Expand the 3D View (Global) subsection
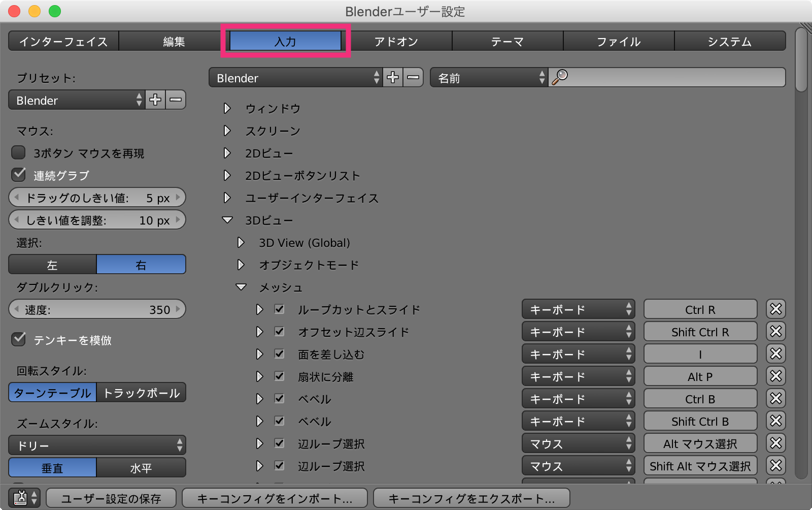Screen dimensions: 812x510 [241, 242]
